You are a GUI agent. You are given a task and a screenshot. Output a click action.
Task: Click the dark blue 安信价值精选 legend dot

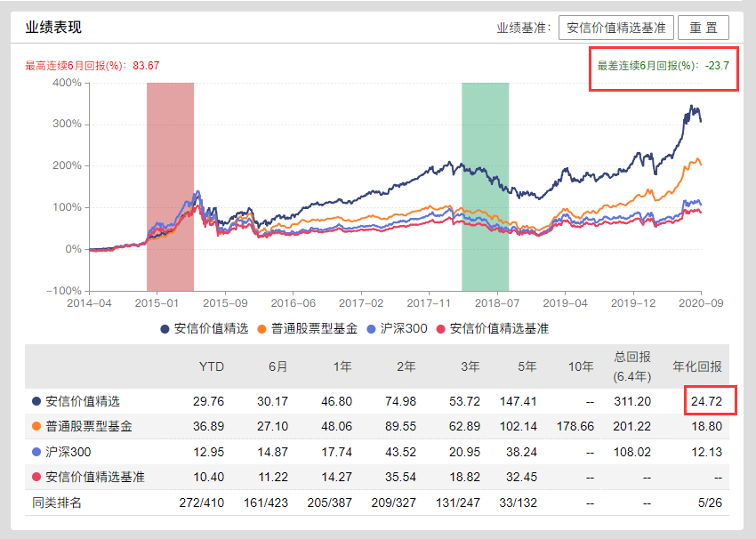[165, 329]
